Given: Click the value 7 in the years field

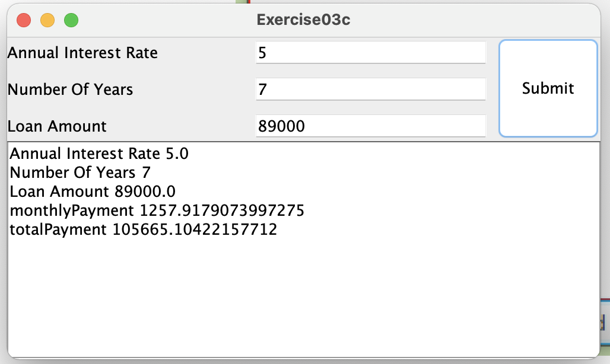Looking at the screenshot, I should (x=260, y=88).
